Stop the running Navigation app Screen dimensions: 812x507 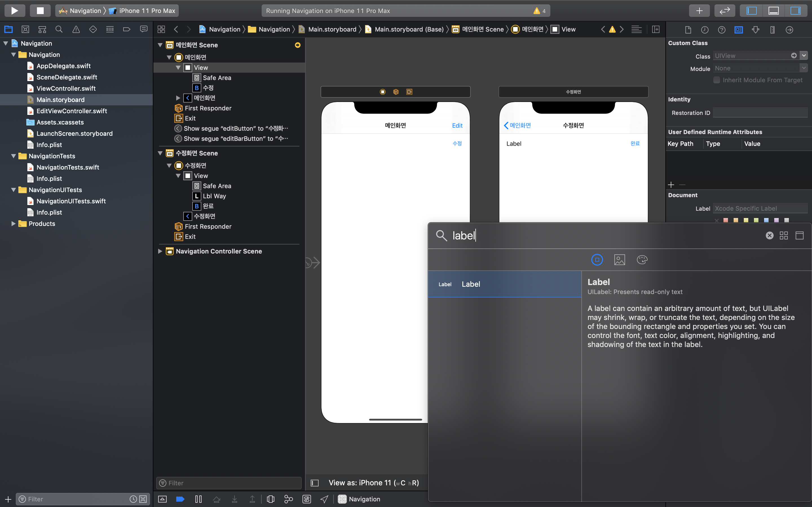click(40, 11)
